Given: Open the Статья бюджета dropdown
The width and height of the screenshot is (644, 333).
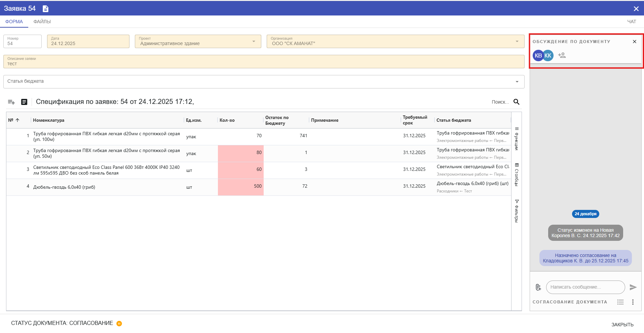Looking at the screenshot, I should tap(517, 82).
